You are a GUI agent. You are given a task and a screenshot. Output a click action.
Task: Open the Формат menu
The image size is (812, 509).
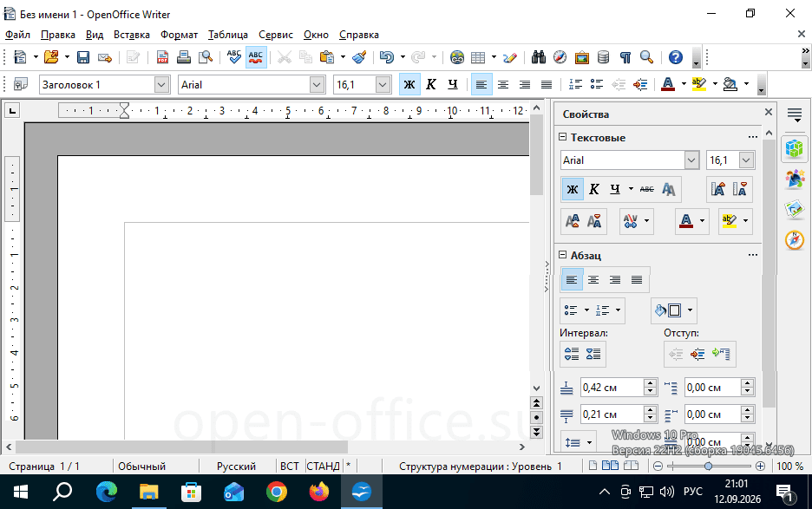179,35
